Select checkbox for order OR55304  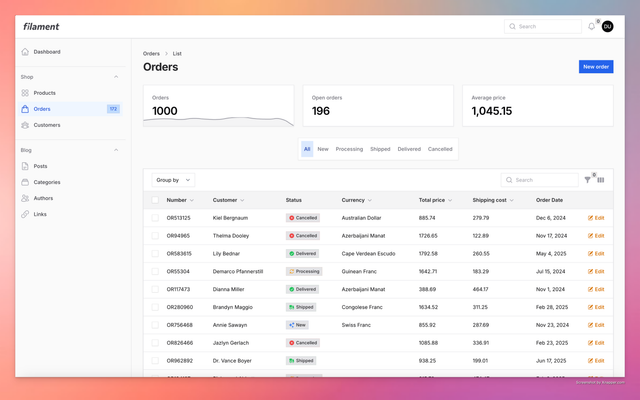tap(155, 271)
